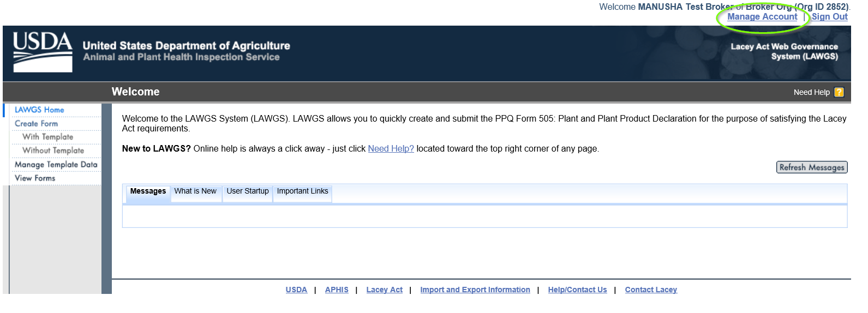Click Need Help text in title bar
Viewport: 868px width, 313px height.
pos(811,93)
